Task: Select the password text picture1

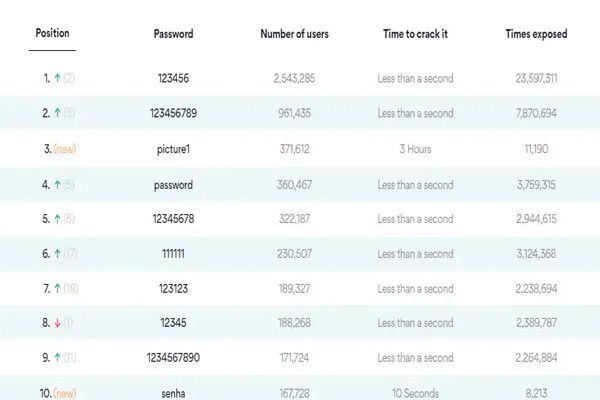Action: [173, 149]
